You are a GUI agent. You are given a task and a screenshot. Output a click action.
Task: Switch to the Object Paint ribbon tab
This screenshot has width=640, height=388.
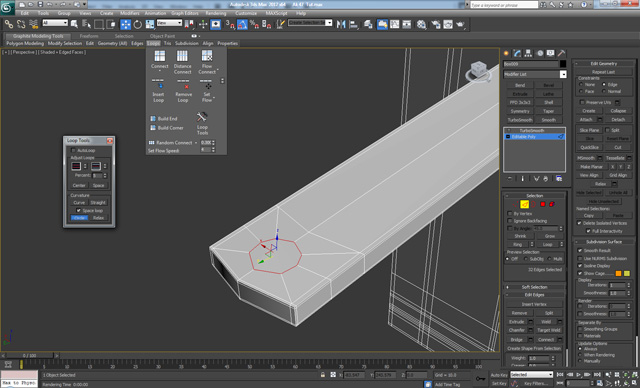tap(162, 36)
